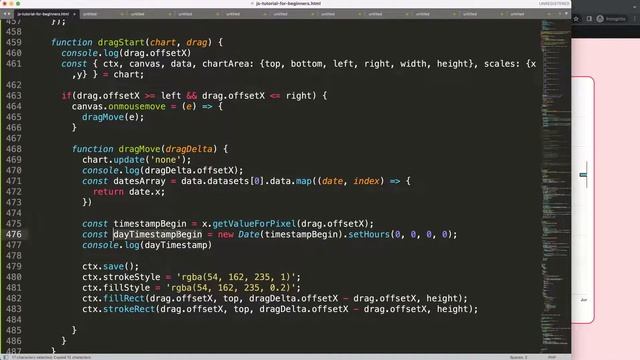Open the browser side panel icon

589,19
